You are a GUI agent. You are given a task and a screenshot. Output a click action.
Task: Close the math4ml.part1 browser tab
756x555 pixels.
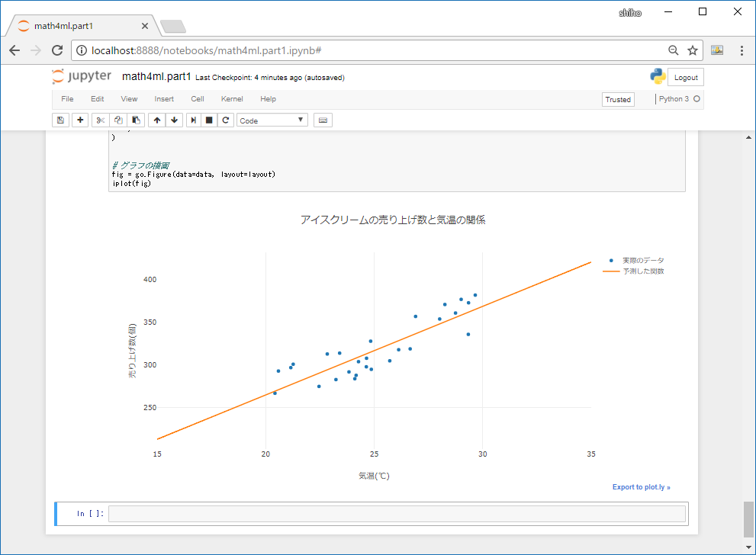tap(145, 26)
